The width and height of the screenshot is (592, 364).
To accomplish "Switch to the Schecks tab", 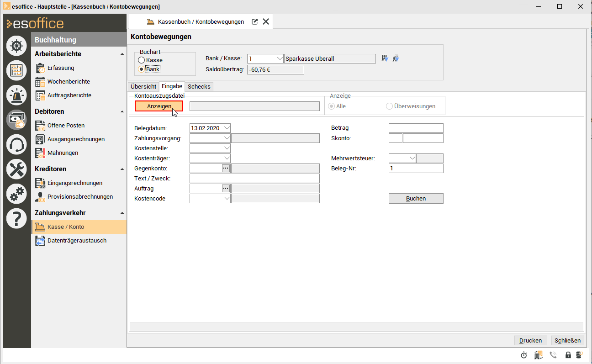I will (x=199, y=87).
